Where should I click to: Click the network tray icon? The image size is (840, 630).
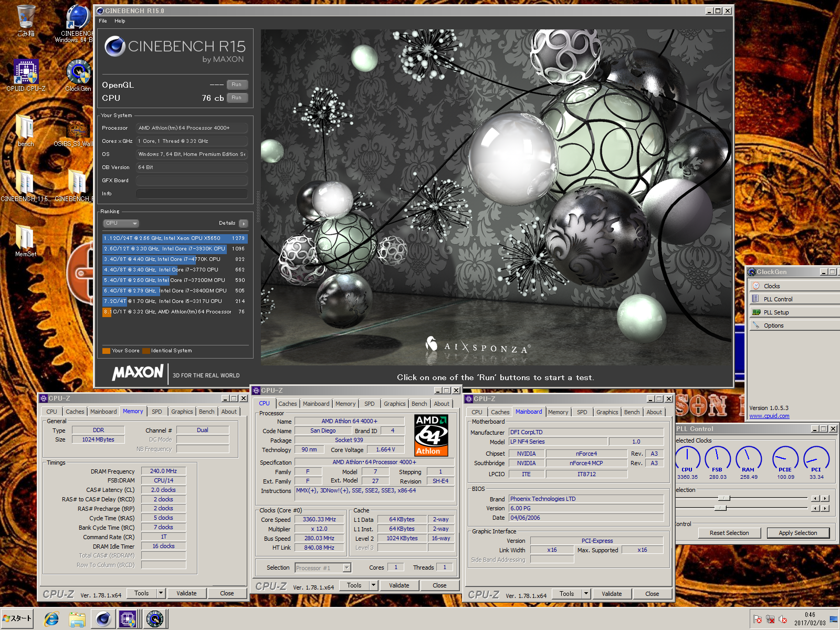click(x=770, y=619)
